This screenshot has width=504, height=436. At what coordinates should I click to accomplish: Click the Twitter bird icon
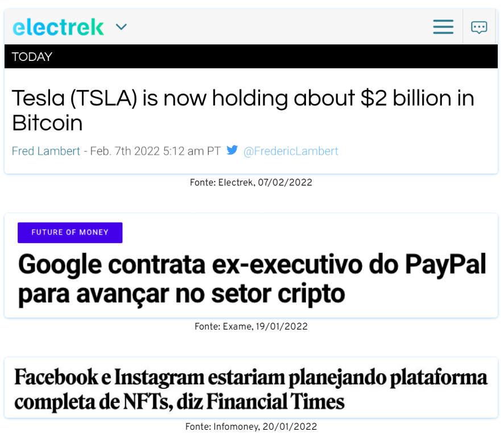[x=232, y=150]
